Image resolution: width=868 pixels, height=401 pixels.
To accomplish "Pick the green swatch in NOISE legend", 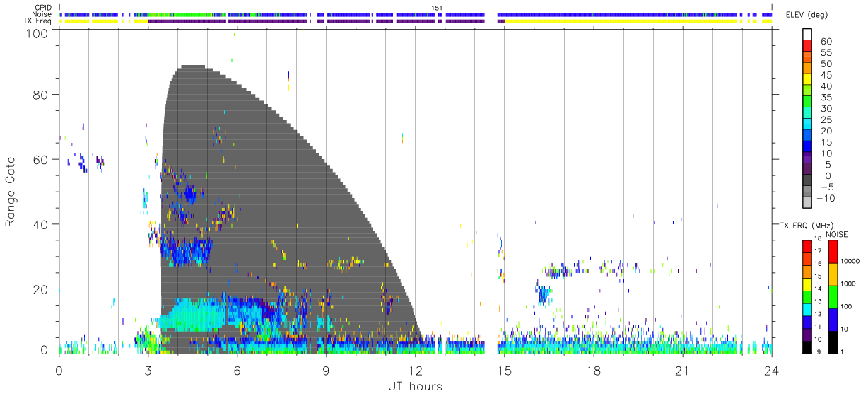I will coord(833,296).
